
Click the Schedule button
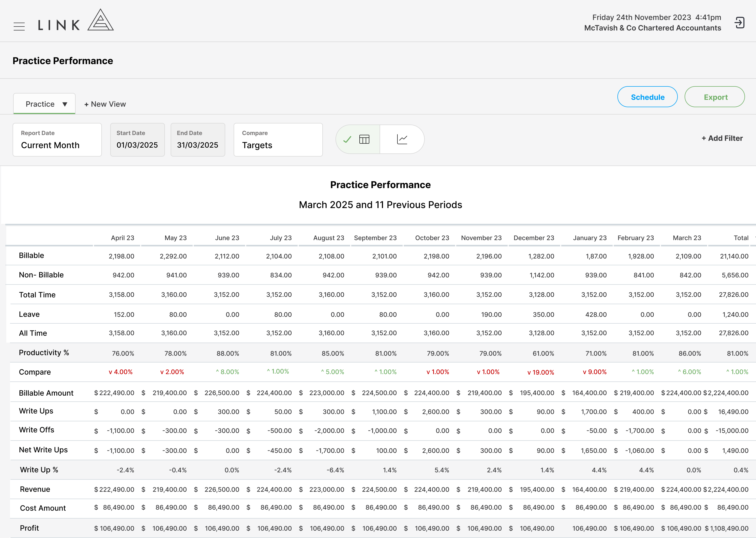click(x=647, y=97)
